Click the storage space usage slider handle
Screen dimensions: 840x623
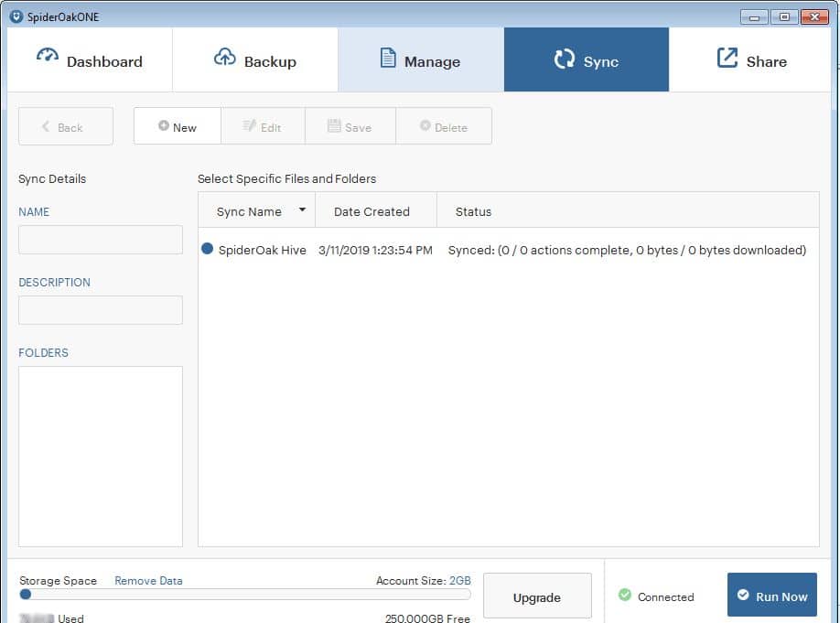(26, 594)
